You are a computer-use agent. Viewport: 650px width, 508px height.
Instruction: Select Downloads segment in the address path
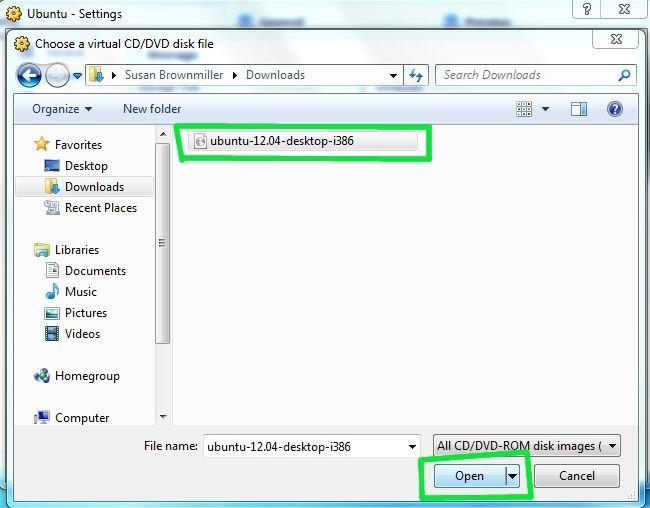click(275, 75)
